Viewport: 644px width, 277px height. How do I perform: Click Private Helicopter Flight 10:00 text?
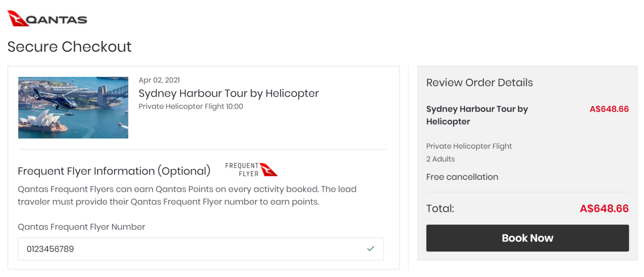pos(191,106)
